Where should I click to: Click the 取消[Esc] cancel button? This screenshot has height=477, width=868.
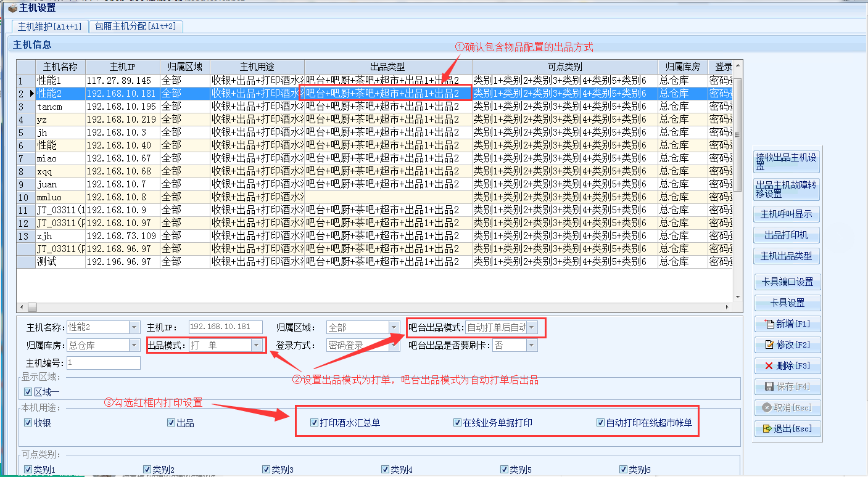pyautogui.click(x=787, y=407)
